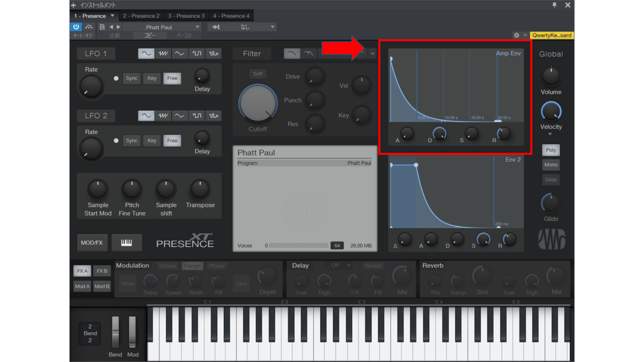The image size is (644, 362).
Task: Switch to 3 - Presence 3 tab
Action: 186,16
